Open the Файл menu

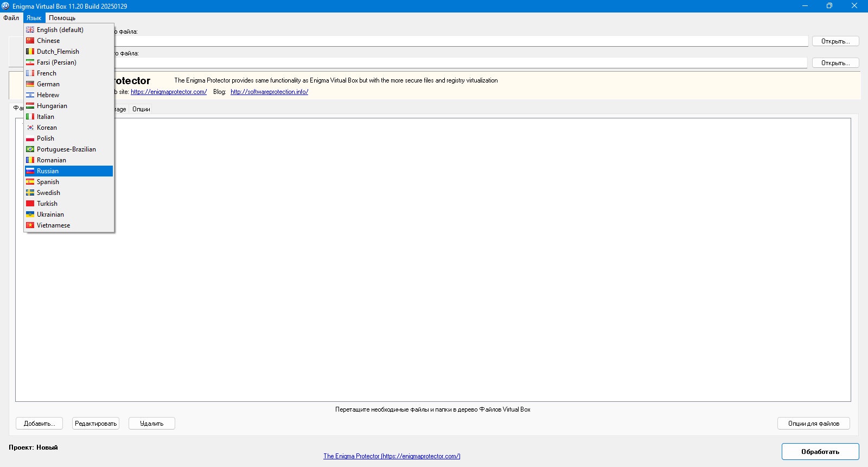[11, 18]
